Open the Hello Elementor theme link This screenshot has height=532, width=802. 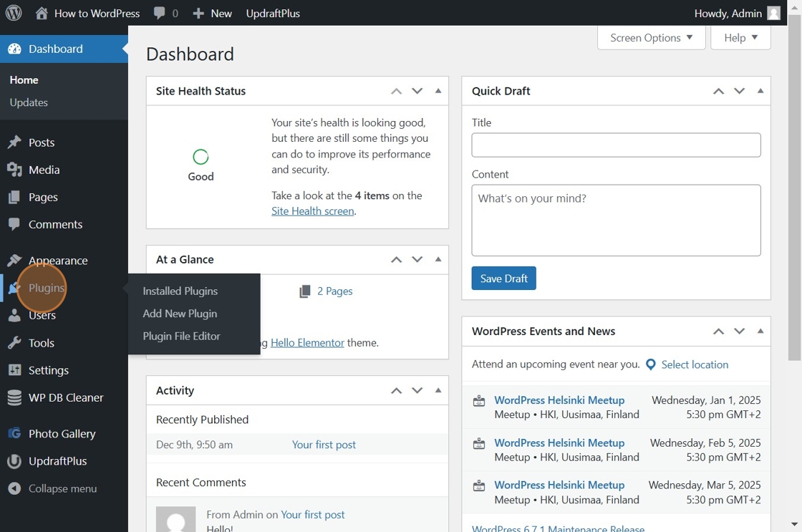point(307,343)
